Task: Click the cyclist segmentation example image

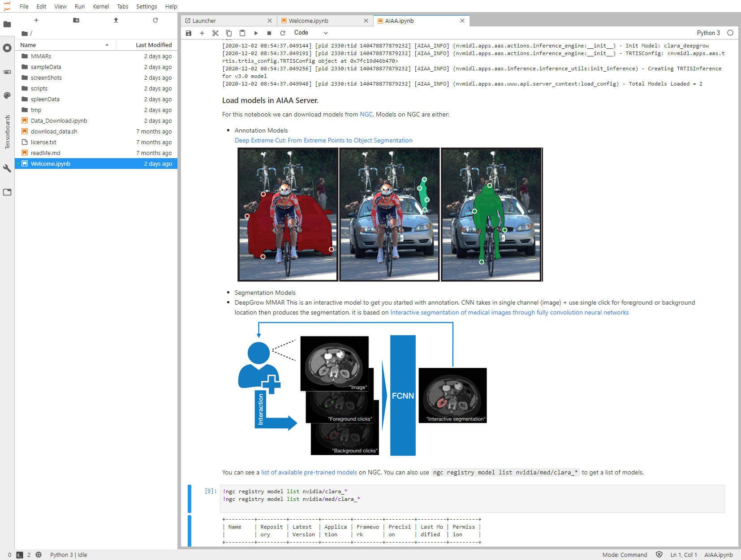Action: pos(390,215)
